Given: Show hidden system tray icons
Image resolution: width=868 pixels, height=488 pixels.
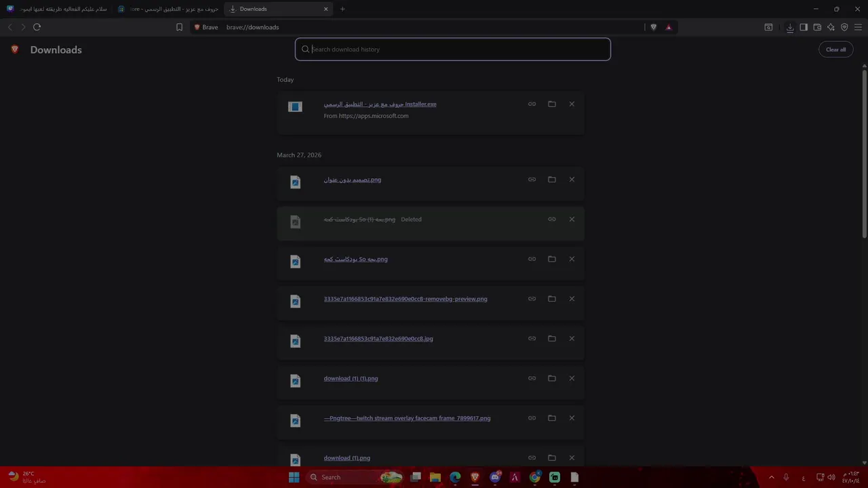Looking at the screenshot, I should click(x=771, y=477).
